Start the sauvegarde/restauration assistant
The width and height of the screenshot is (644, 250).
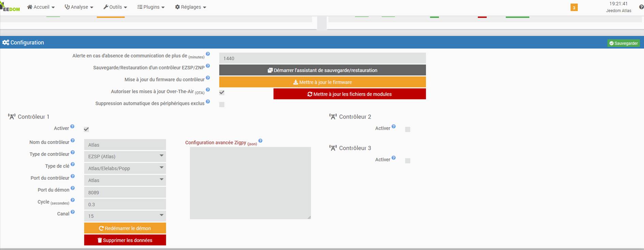click(x=322, y=70)
